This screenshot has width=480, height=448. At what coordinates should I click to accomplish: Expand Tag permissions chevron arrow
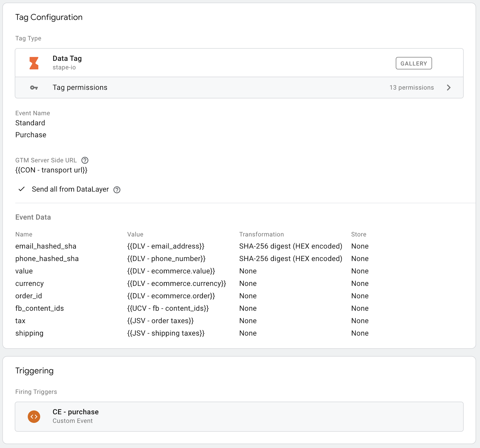click(449, 88)
